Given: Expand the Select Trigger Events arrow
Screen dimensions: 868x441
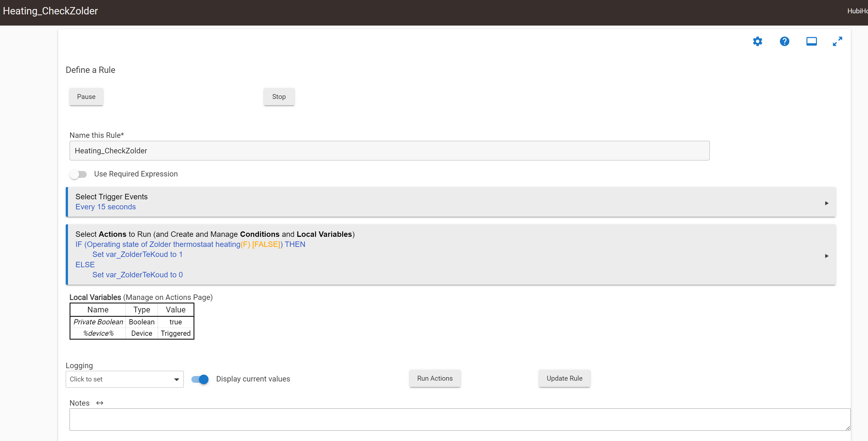Looking at the screenshot, I should point(827,203).
